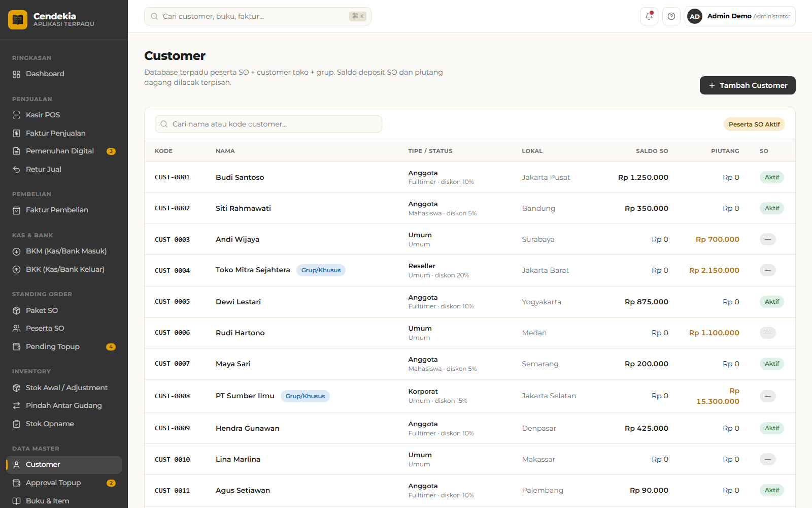This screenshot has height=508, width=812.
Task: Click the Grup/Khusus tag on PT Sumber Ilmu
Action: (305, 396)
